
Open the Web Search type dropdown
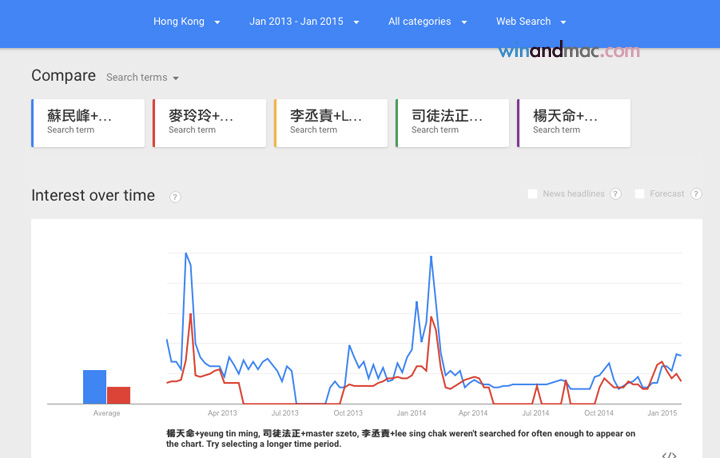click(x=531, y=21)
